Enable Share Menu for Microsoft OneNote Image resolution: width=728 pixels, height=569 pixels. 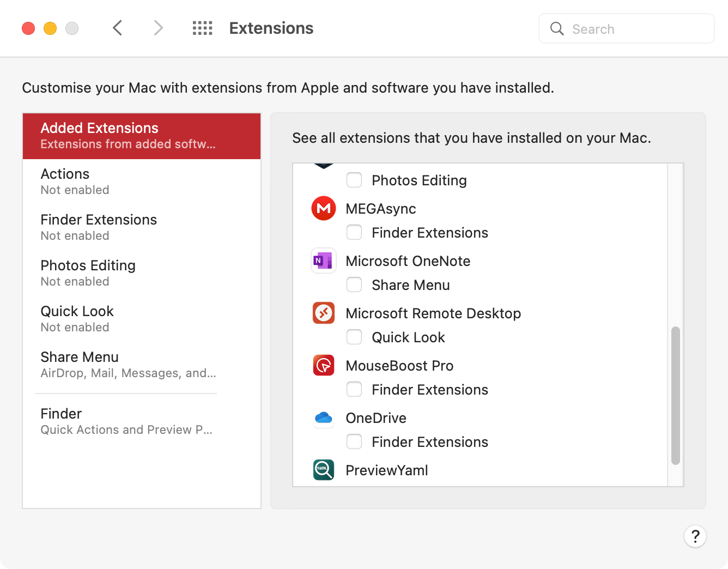pos(354,284)
